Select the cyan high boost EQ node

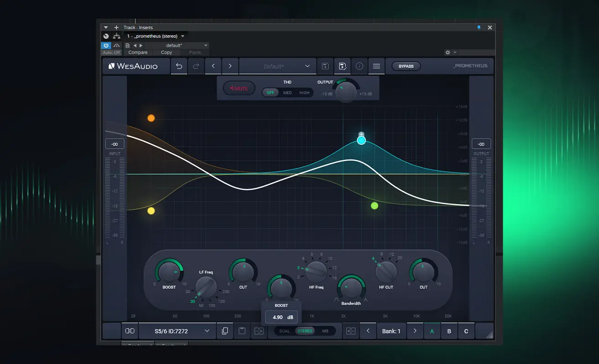362,140
